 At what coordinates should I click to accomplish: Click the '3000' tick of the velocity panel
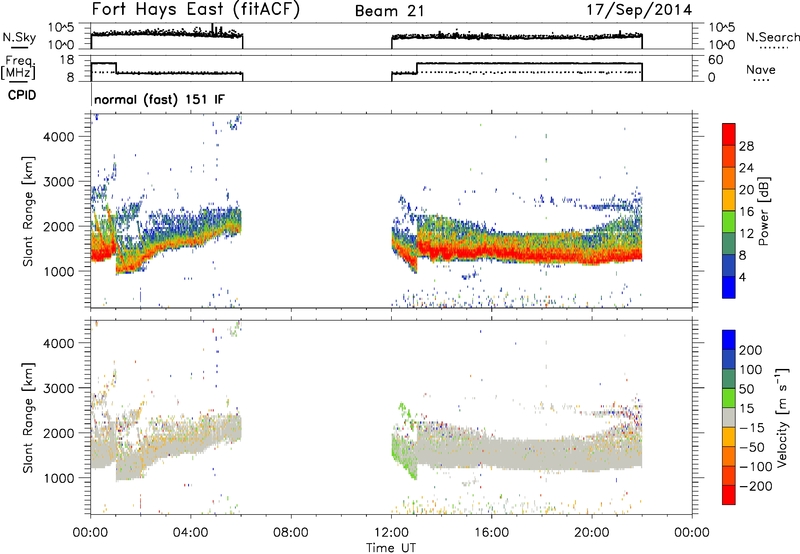click(x=58, y=388)
